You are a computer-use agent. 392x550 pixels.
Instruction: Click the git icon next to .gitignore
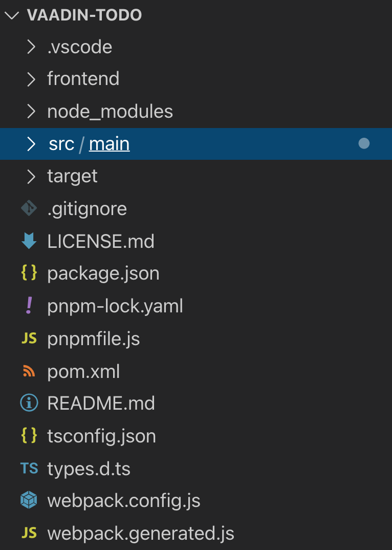[30, 208]
